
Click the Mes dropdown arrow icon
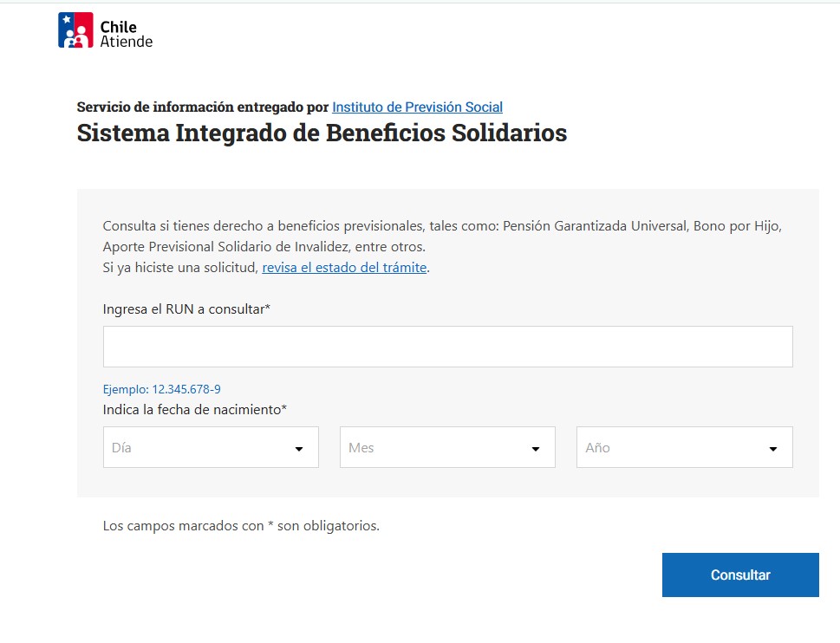pyautogui.click(x=536, y=449)
